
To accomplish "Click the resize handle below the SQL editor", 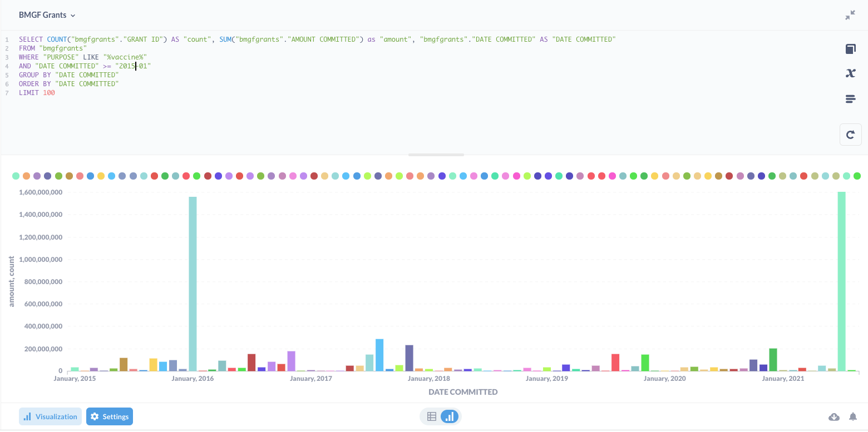I will (x=436, y=155).
